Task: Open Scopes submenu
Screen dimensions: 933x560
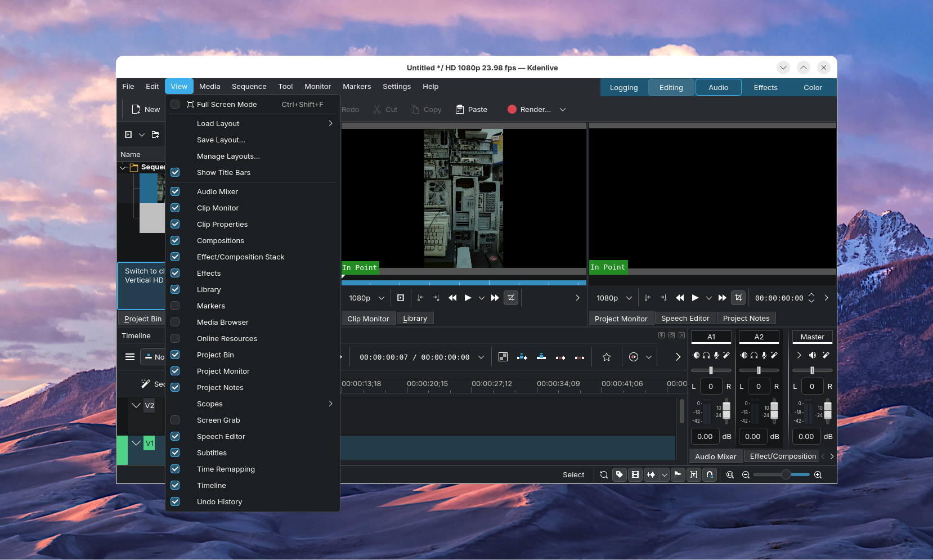Action: coord(253,404)
